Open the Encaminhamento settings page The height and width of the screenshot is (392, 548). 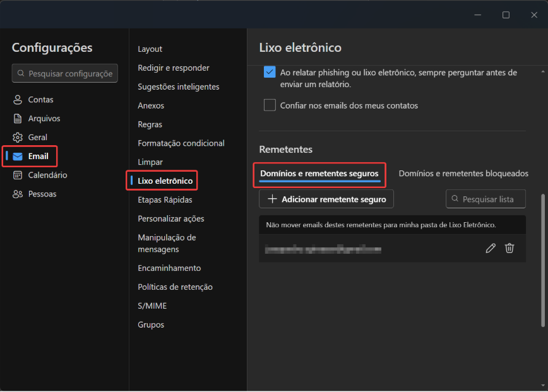[x=169, y=268]
